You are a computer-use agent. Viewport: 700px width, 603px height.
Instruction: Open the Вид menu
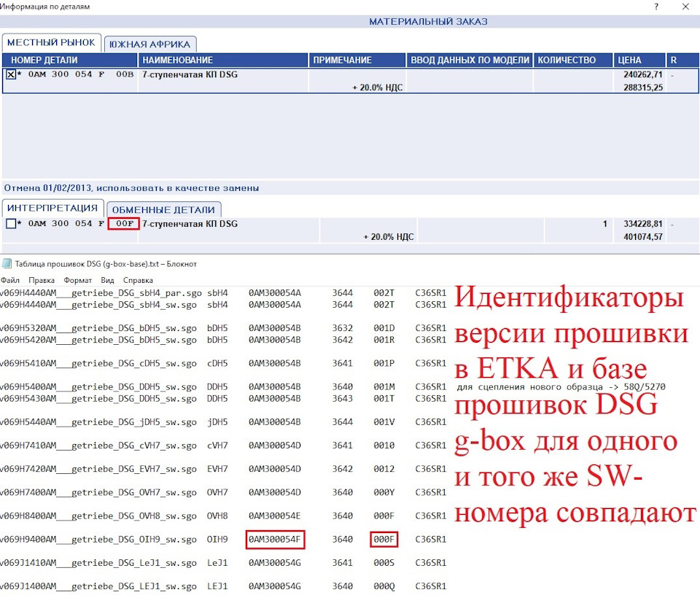click(x=107, y=280)
